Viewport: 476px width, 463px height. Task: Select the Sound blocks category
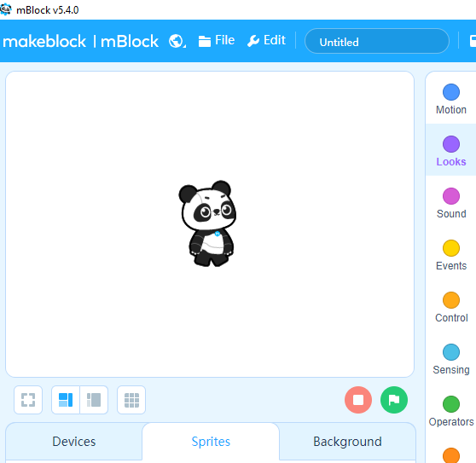pyautogui.click(x=450, y=203)
